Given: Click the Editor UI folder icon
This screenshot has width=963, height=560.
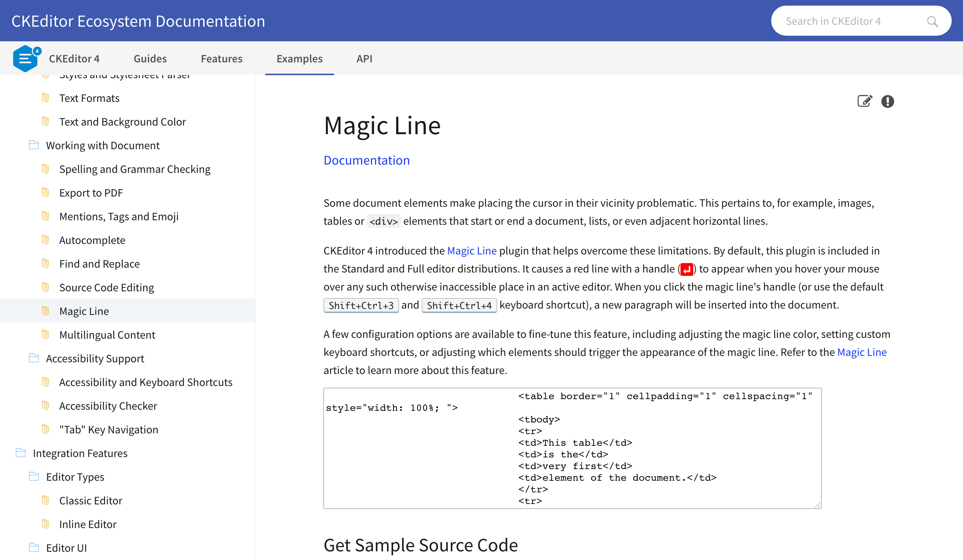Looking at the screenshot, I should (34, 547).
